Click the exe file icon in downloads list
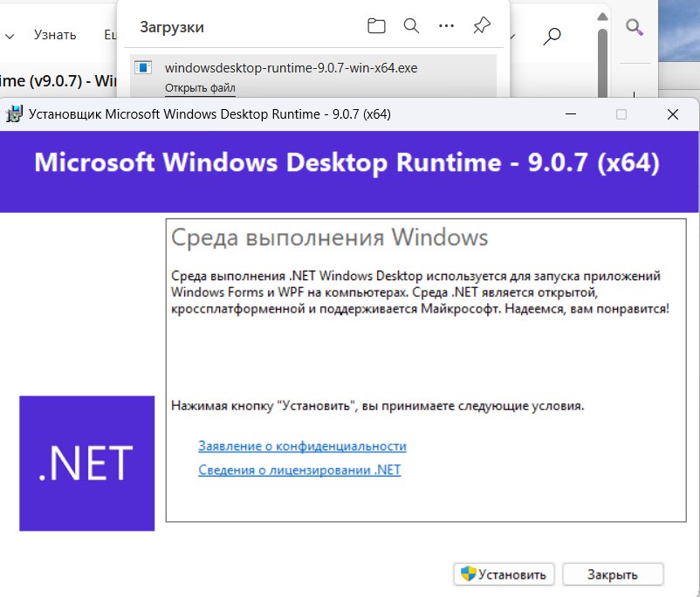 (143, 68)
